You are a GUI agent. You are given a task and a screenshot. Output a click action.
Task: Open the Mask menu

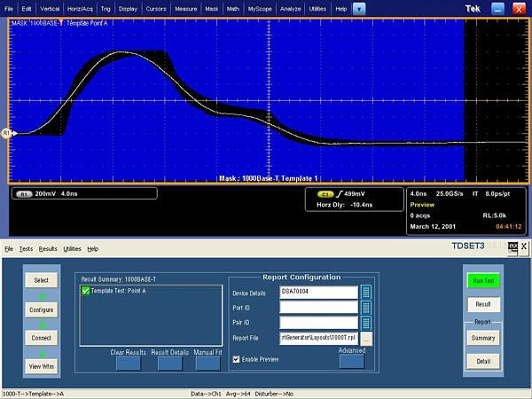tap(211, 8)
